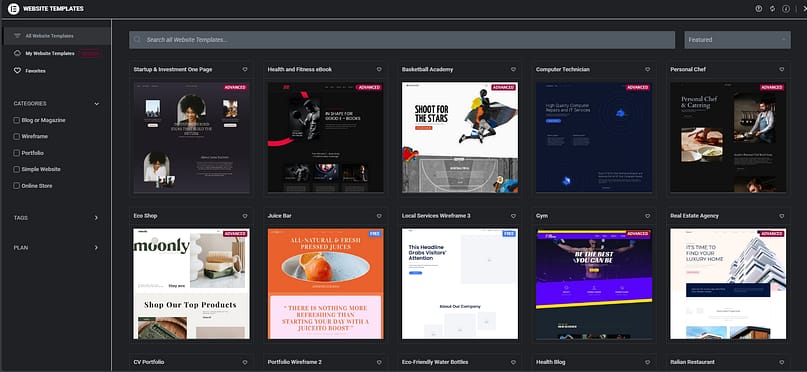This screenshot has height=372, width=807.
Task: Click the Italian Restaurant title text
Action: pos(692,362)
